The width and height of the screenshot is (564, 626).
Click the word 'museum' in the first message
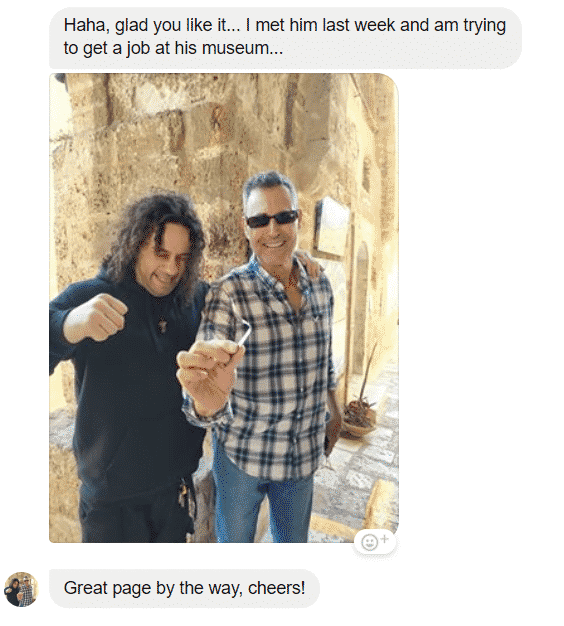click(243, 48)
